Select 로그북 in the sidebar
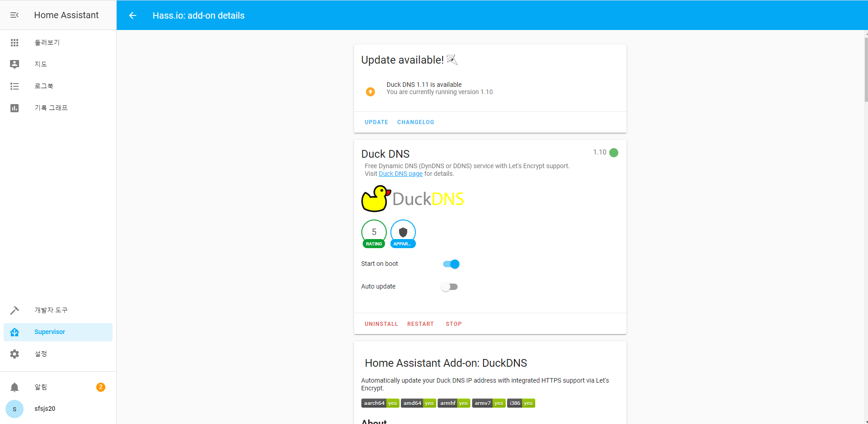Screen dimensions: 868x424 [x=58, y=86]
